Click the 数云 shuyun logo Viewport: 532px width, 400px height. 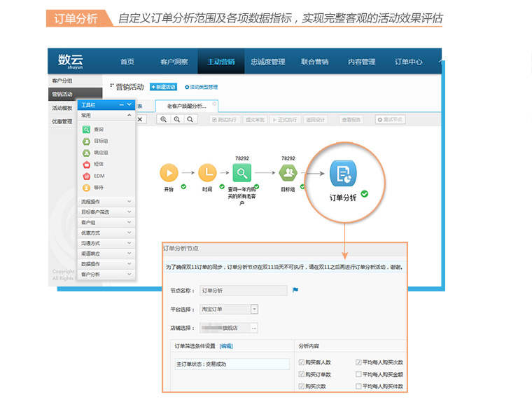tap(70, 61)
